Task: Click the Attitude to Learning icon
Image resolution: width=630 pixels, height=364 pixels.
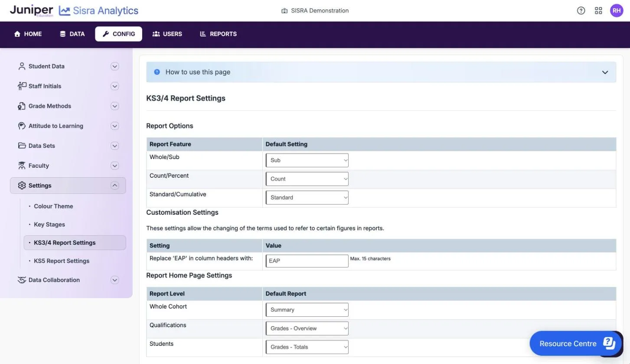Action: click(22, 126)
